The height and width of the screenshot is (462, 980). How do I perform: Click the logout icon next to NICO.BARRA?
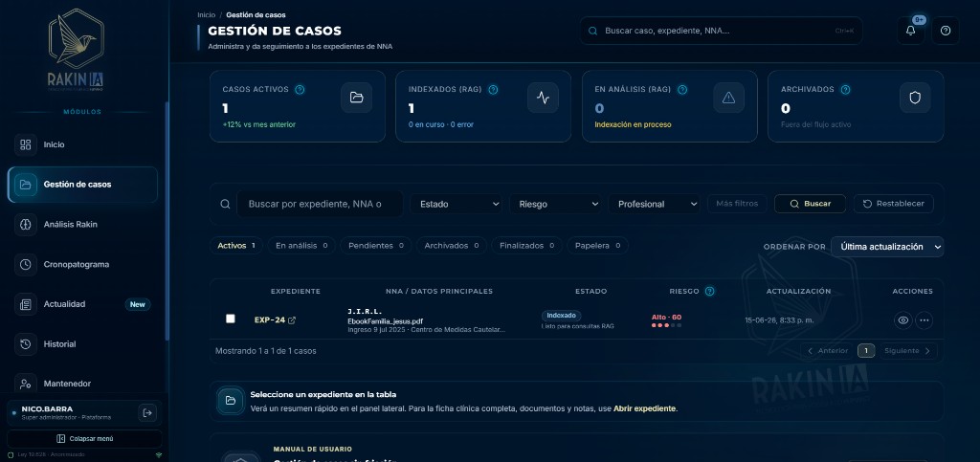[x=147, y=412]
